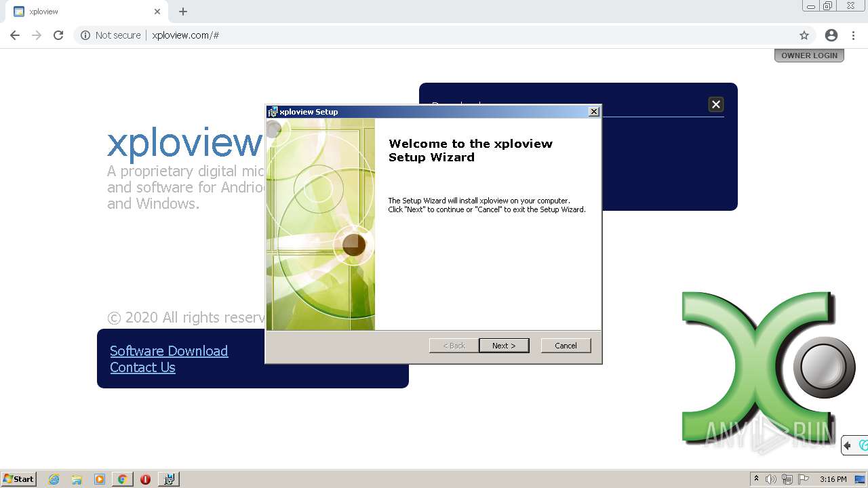View site info for Not secure

coord(111,35)
